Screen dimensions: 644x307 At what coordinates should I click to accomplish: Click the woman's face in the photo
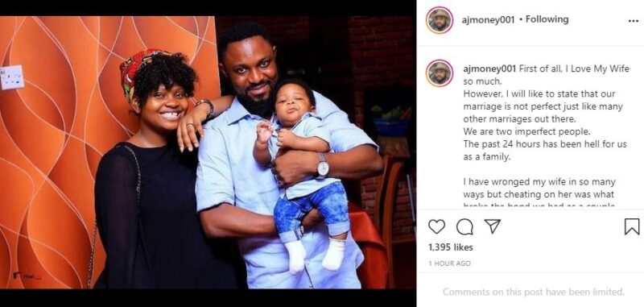click(x=165, y=105)
